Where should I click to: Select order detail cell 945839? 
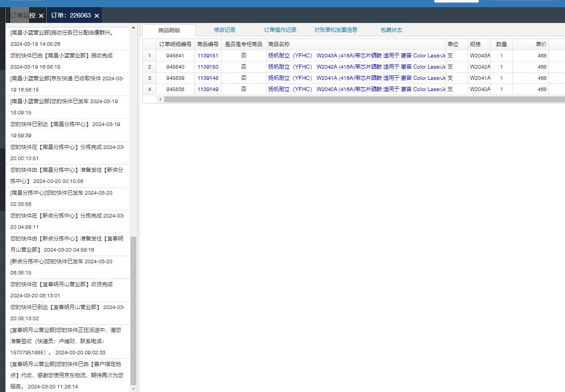coord(175,78)
